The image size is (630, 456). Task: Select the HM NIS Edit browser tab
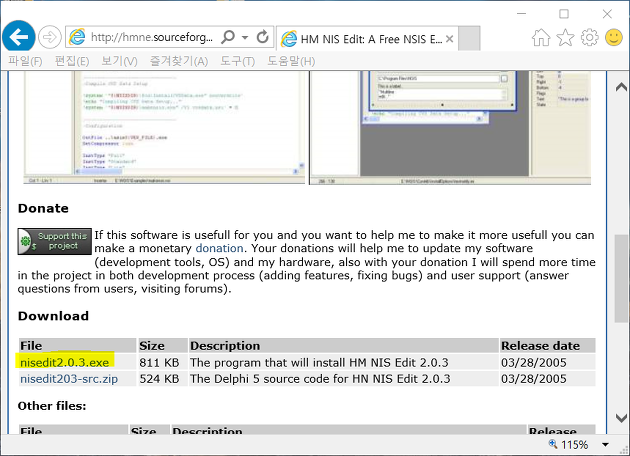(367, 39)
